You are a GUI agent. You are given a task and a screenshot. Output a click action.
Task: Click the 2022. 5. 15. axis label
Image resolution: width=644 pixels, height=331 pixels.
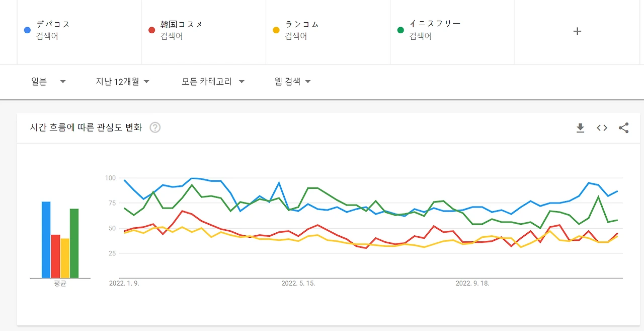click(x=298, y=283)
